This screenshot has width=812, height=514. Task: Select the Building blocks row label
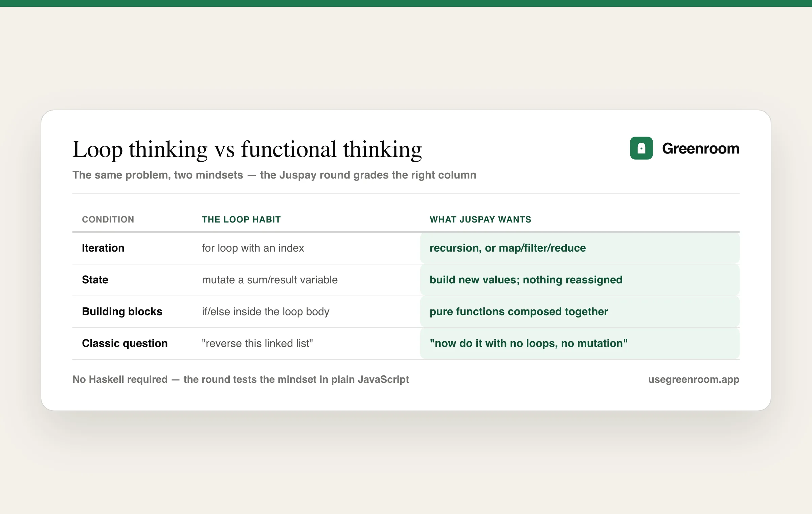(122, 311)
